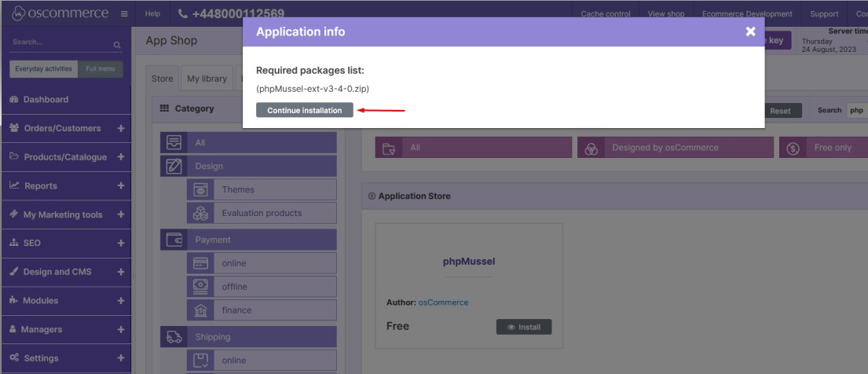Switch to Full menu mode
This screenshot has height=374, width=868.
click(101, 69)
